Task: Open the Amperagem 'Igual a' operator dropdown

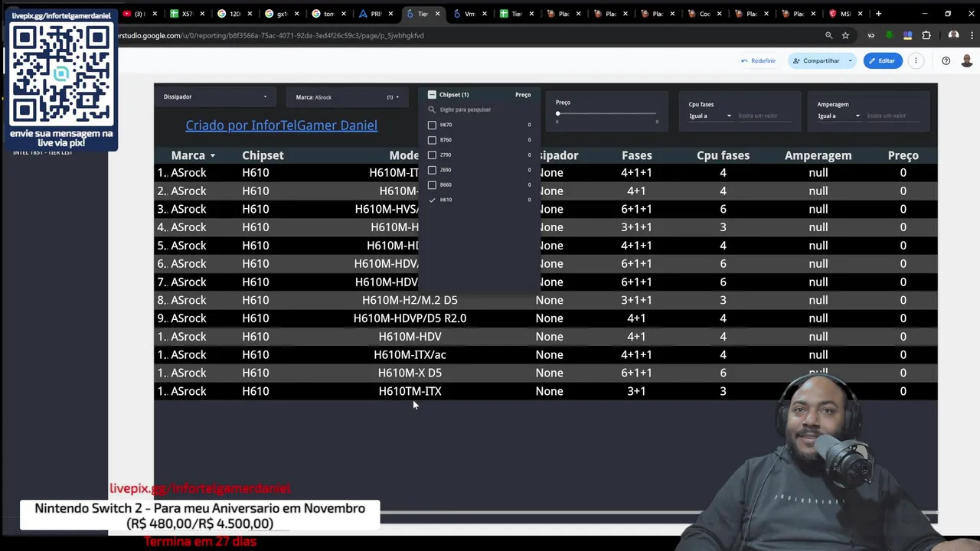Action: 838,116
